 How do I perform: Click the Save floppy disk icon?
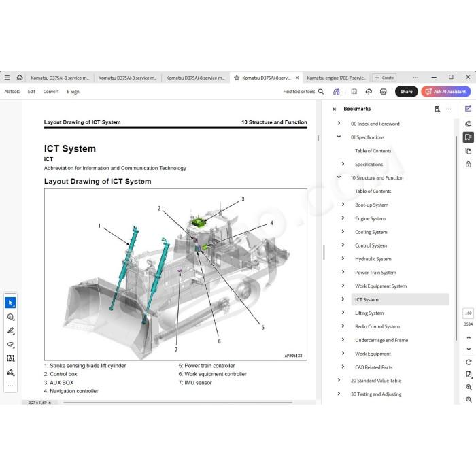click(x=354, y=91)
